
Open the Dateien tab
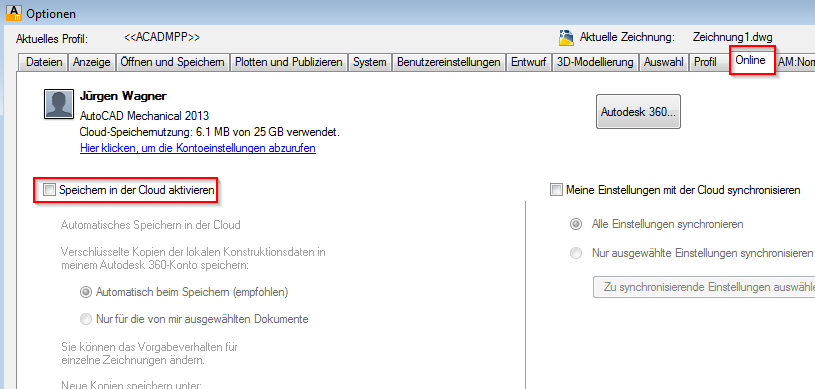coord(44,62)
